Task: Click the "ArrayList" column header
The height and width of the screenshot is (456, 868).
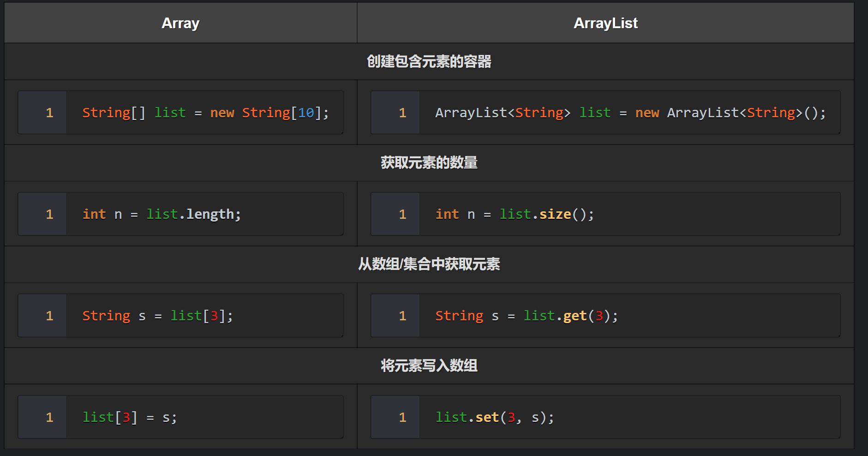Action: pyautogui.click(x=605, y=23)
